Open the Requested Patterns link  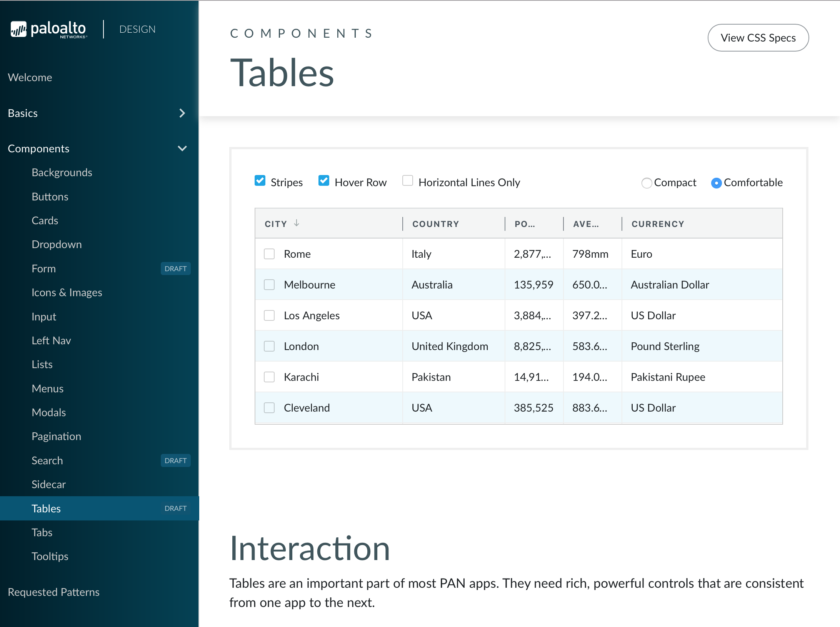[53, 592]
